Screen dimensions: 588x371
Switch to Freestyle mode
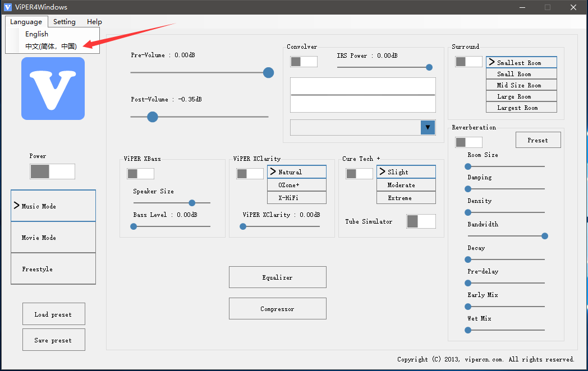(53, 268)
